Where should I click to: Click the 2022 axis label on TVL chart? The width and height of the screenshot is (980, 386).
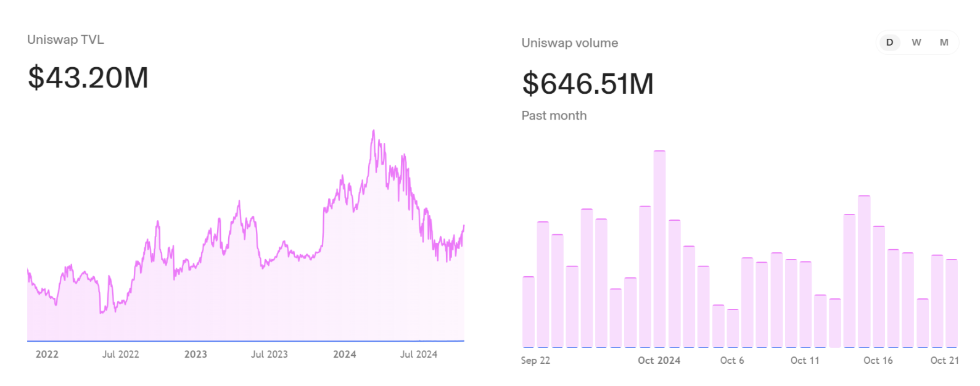tap(47, 355)
